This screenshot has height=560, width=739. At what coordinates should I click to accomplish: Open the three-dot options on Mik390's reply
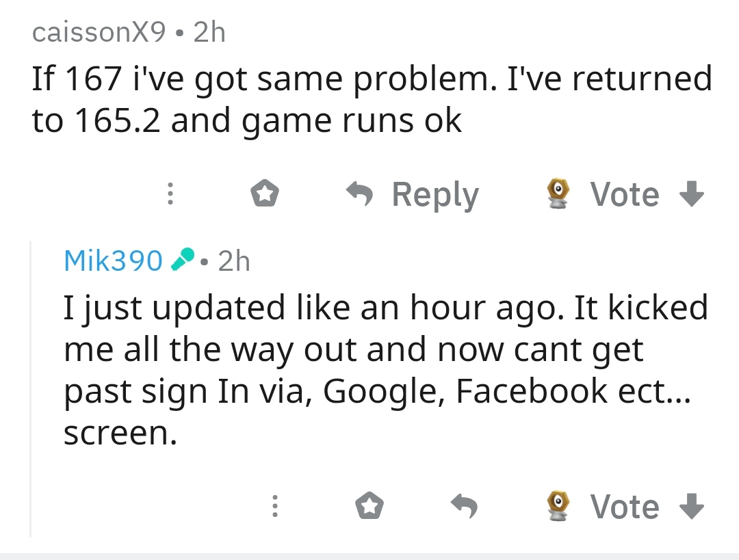point(274,507)
